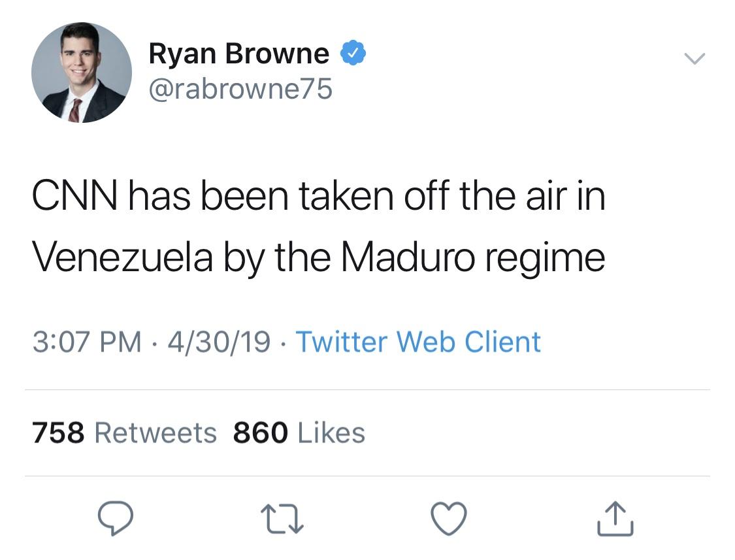Click the 4/30/19 date
This screenshot has width=735, height=560.
[219, 342]
